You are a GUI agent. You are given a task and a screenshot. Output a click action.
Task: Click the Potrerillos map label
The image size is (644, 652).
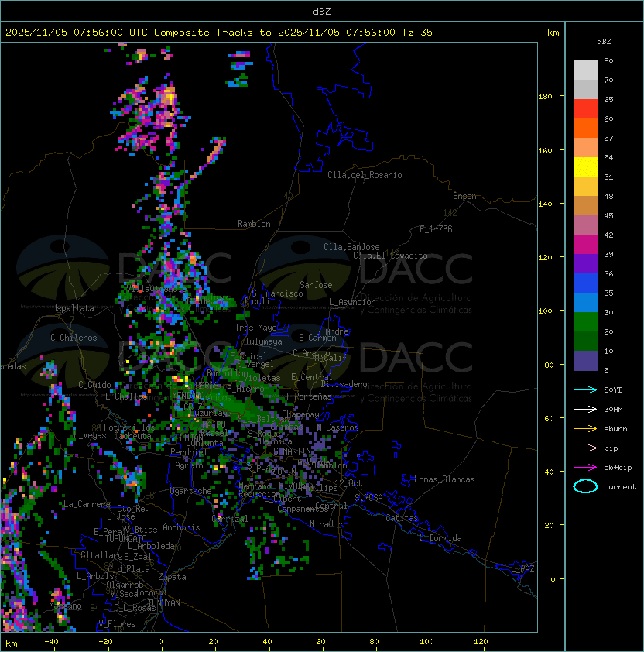click(129, 427)
